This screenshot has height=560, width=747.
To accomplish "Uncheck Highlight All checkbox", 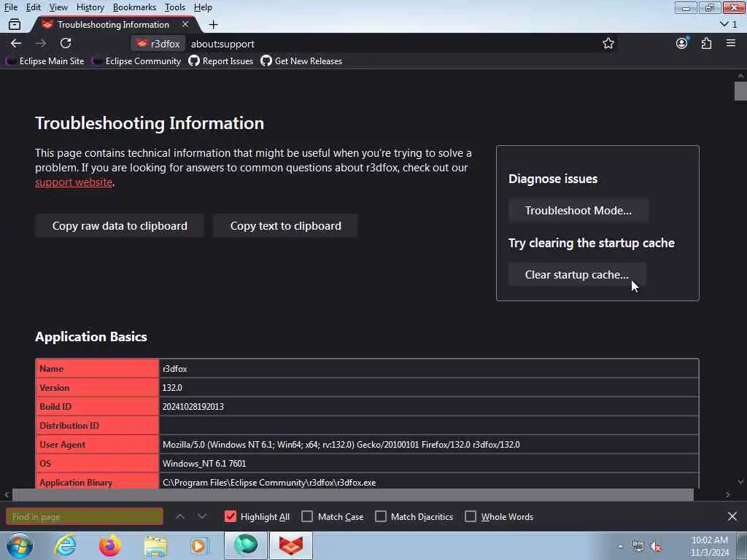I will (230, 516).
